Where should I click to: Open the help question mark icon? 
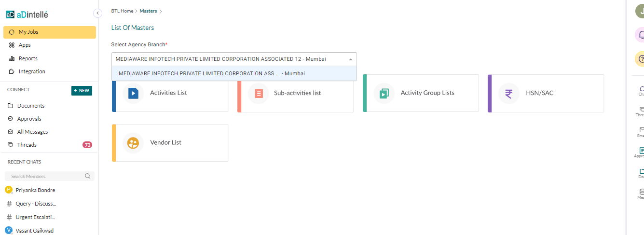(640, 58)
